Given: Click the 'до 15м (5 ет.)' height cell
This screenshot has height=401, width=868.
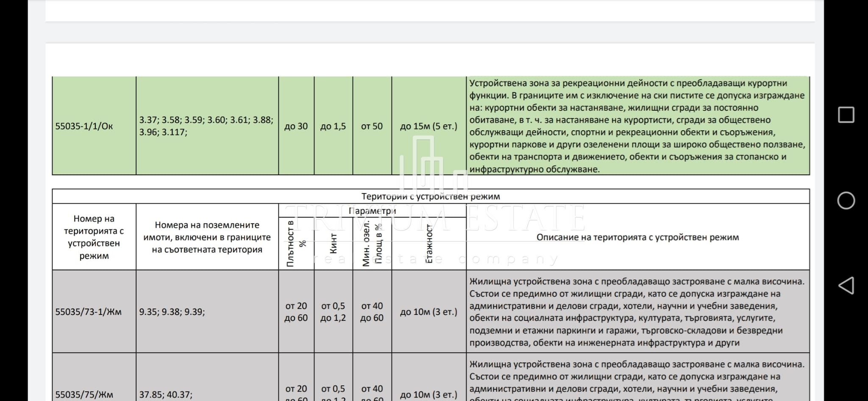Looking at the screenshot, I should pos(428,126).
